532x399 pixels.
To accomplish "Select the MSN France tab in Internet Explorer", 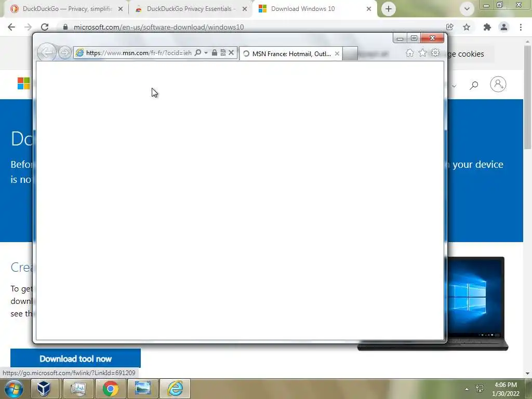I will [x=291, y=54].
